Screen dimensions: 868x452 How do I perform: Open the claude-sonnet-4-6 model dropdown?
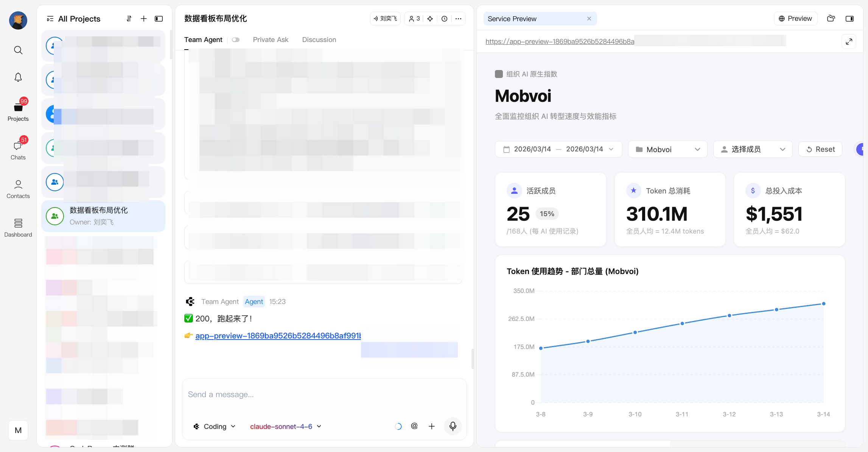[x=286, y=427]
